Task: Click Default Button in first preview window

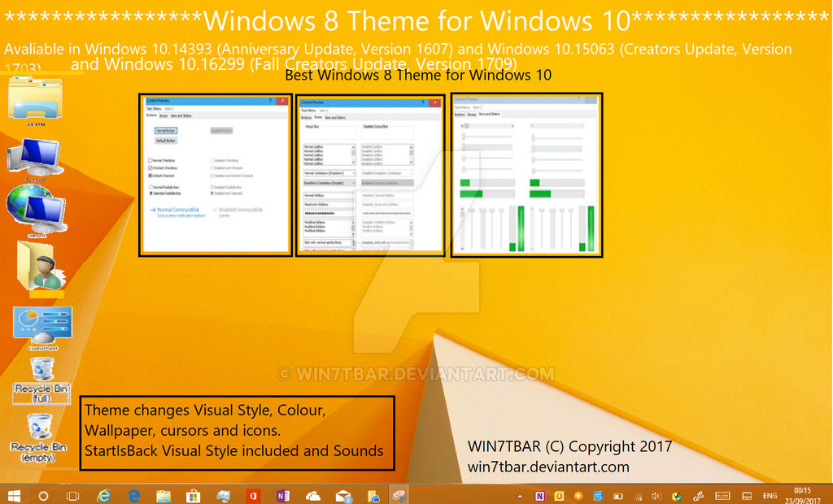Action: (166, 141)
